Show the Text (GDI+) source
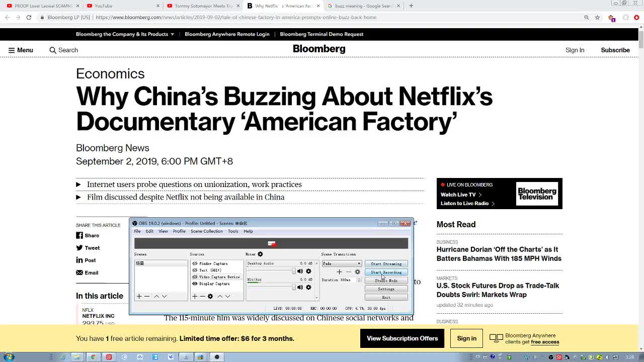 click(x=195, y=270)
